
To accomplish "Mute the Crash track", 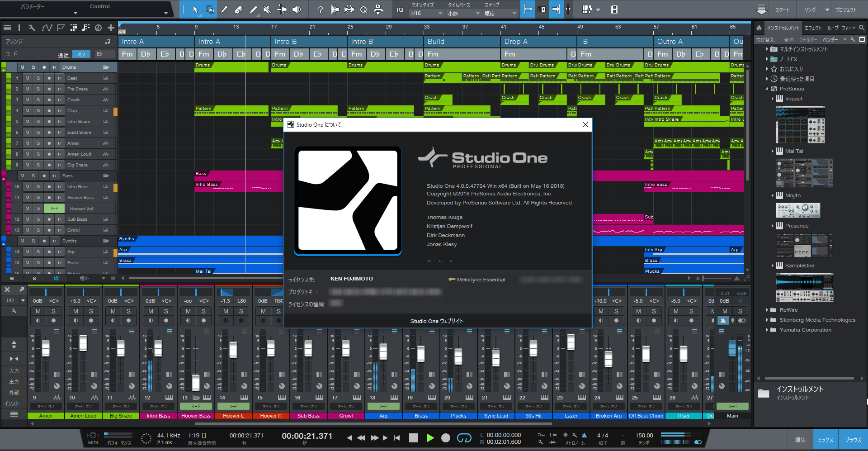I will coord(27,100).
